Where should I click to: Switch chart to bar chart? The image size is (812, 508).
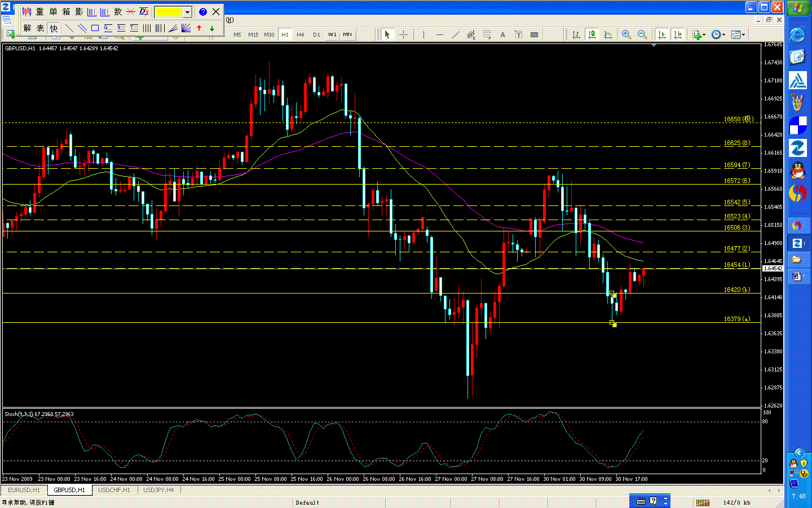576,34
